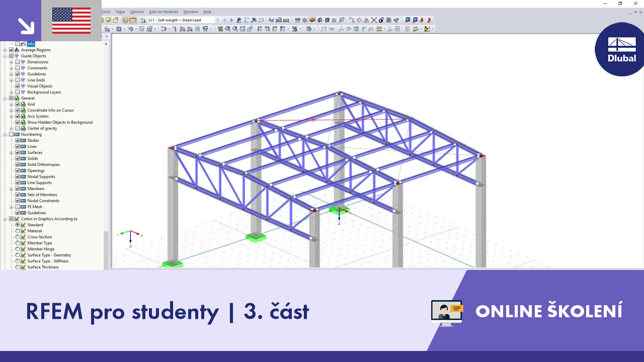The width and height of the screenshot is (644, 362).
Task: Go to next load case with right arrow
Action: coord(231,20)
